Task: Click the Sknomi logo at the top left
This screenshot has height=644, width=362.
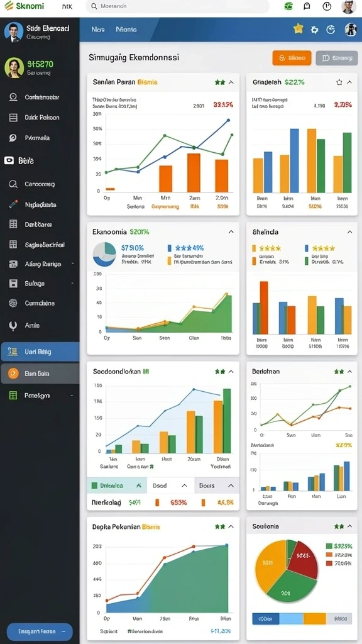Action: pyautogui.click(x=25, y=6)
